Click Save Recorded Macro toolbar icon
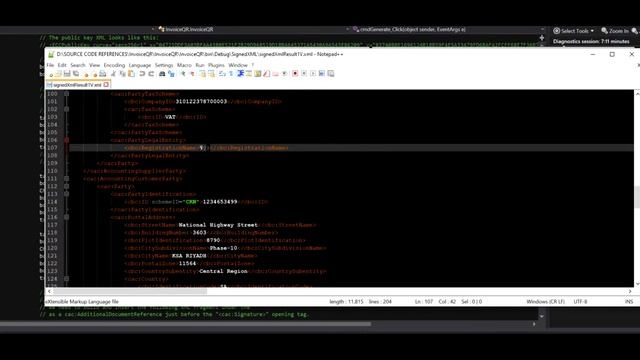 [x=331, y=74]
